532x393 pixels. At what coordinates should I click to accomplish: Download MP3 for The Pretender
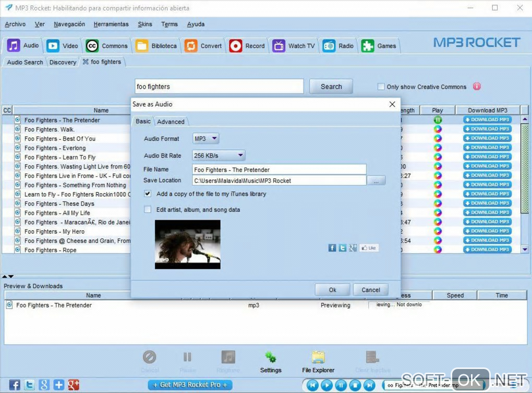click(487, 120)
